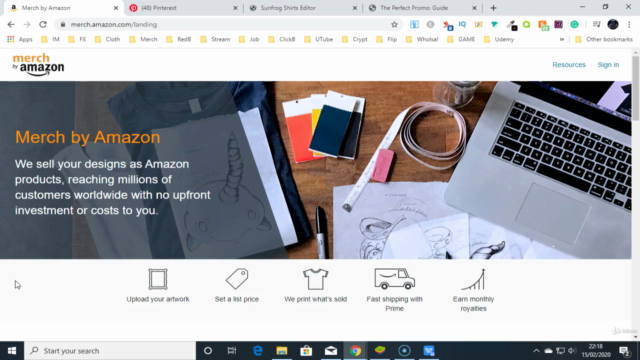The image size is (640, 360).
Task: Open the Chrome profile avatar
Action: pyautogui.click(x=613, y=24)
